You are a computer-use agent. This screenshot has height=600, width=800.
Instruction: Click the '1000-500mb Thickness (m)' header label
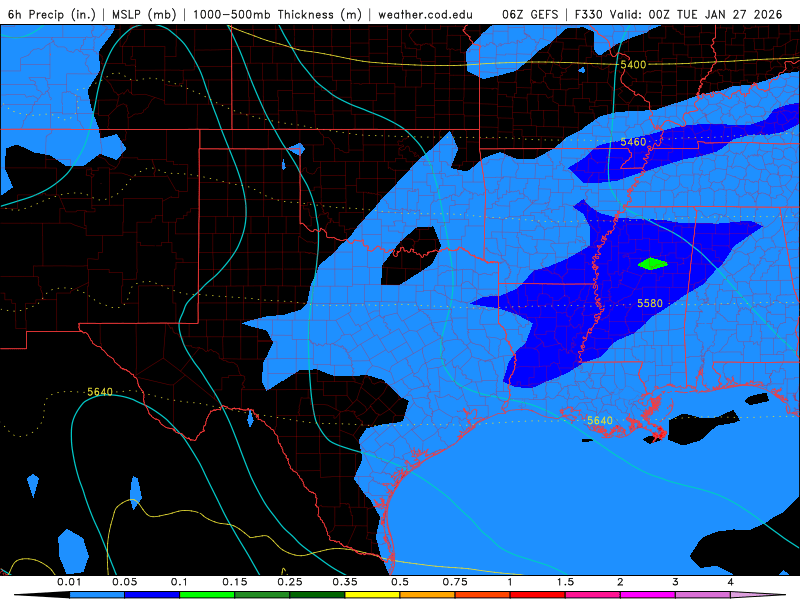(x=277, y=14)
